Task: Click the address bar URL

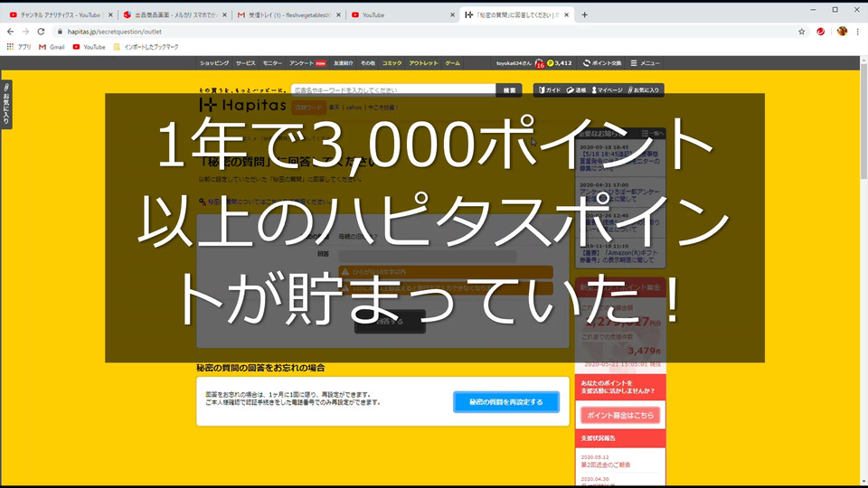Action: (x=115, y=32)
